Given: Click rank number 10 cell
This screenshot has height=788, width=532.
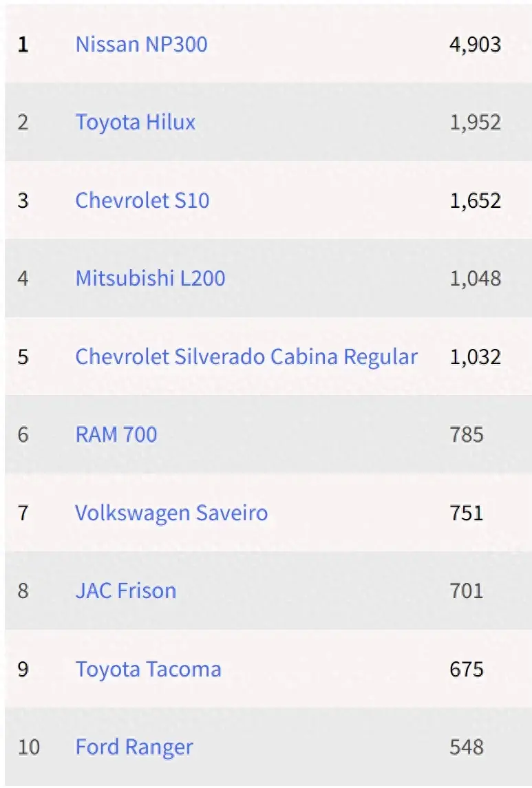Looking at the screenshot, I should pos(28,747).
